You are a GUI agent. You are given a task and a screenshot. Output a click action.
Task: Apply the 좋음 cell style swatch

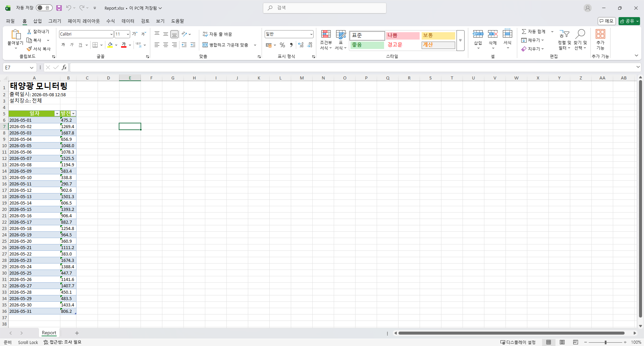367,45
